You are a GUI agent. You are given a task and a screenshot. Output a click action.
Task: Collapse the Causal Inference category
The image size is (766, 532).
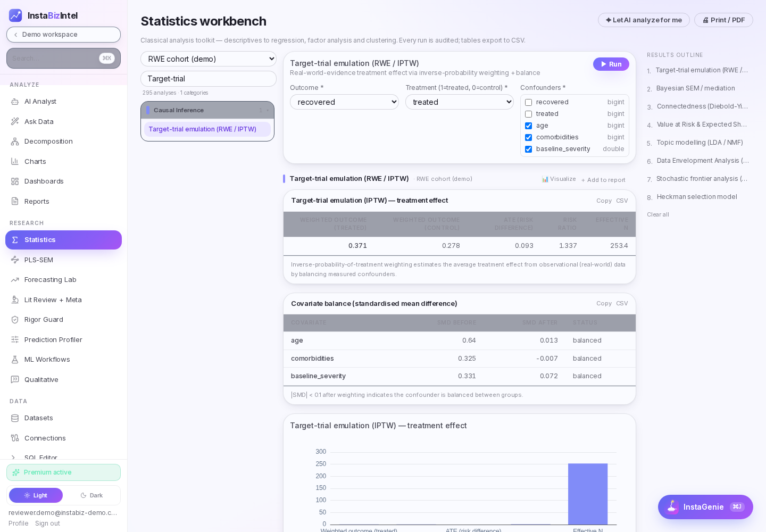click(207, 110)
